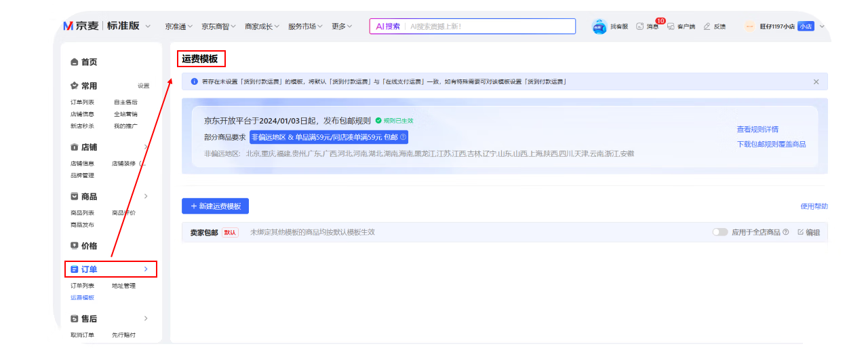Go to 地址管理 in the sidebar
Viewport: 868px width, 357px height.
[x=123, y=286]
